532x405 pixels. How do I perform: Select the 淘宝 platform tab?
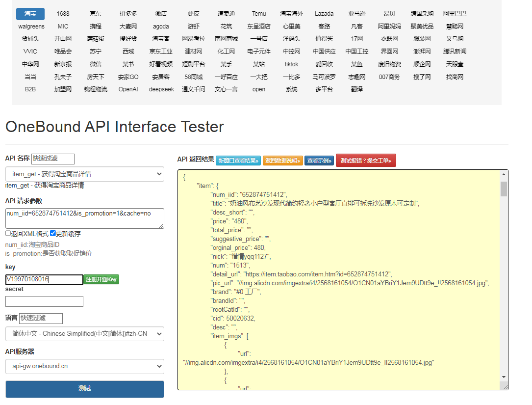tap(30, 14)
